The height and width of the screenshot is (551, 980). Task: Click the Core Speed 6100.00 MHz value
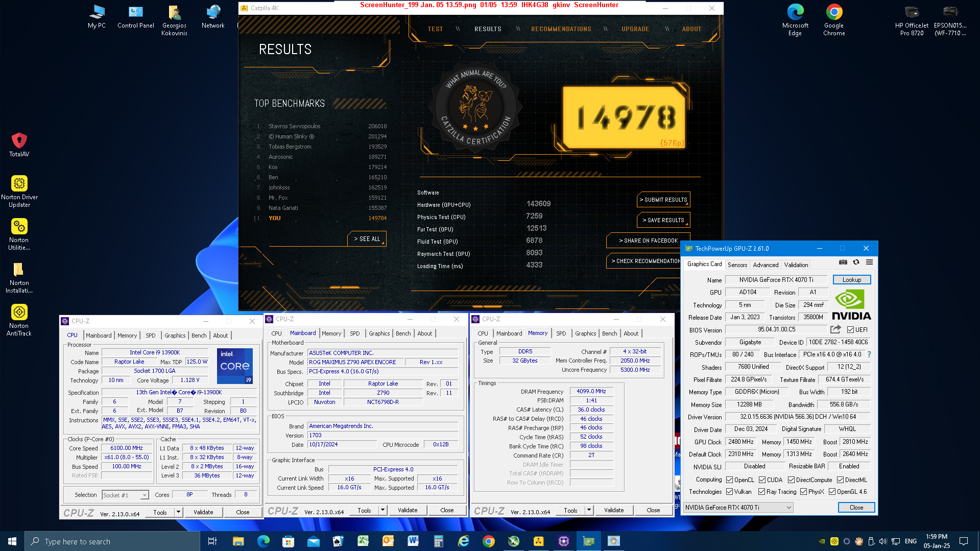point(127,448)
